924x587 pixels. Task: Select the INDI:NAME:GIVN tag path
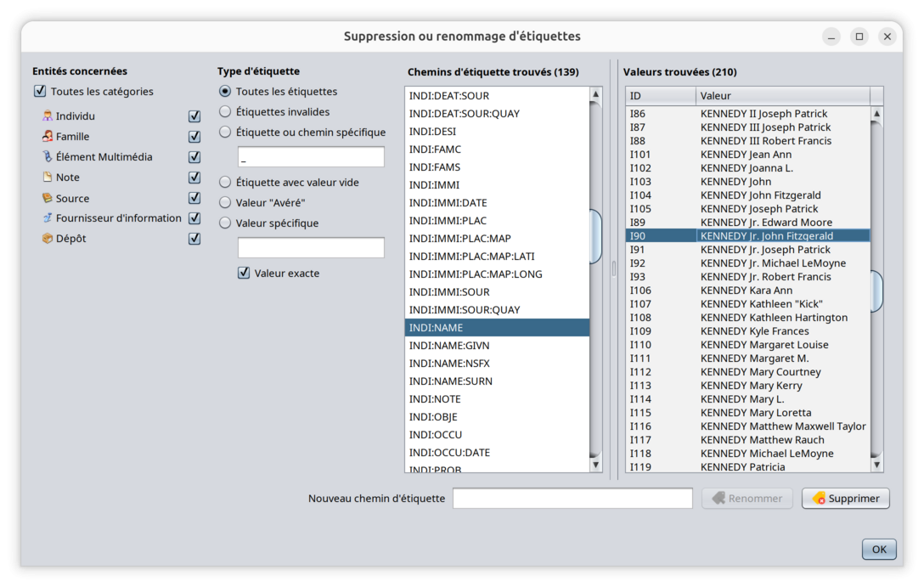point(497,346)
